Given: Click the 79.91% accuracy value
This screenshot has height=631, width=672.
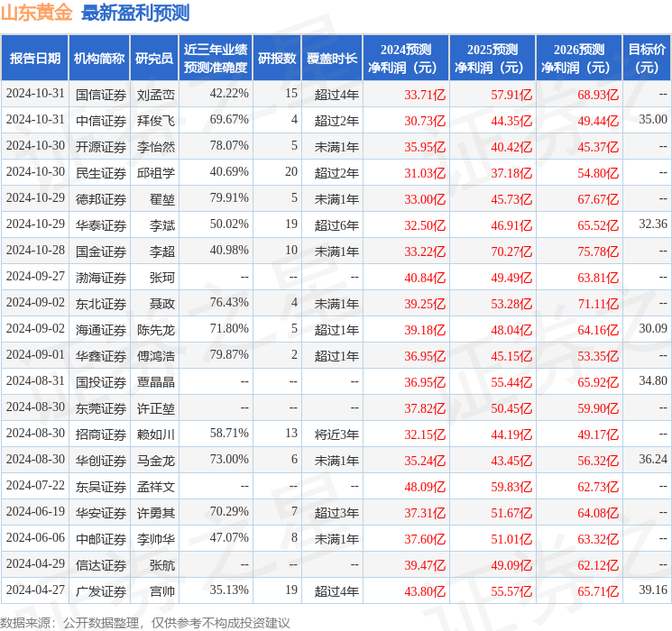Looking at the screenshot, I should click(x=229, y=197).
